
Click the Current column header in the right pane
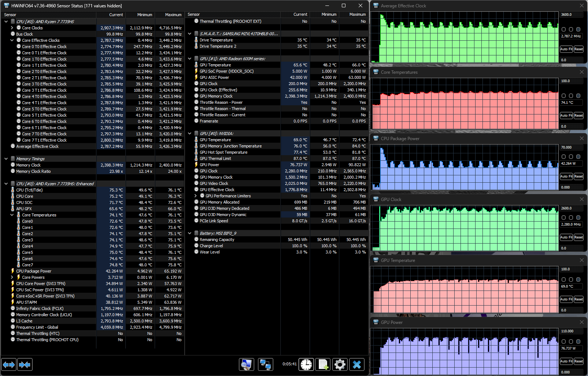pos(295,14)
